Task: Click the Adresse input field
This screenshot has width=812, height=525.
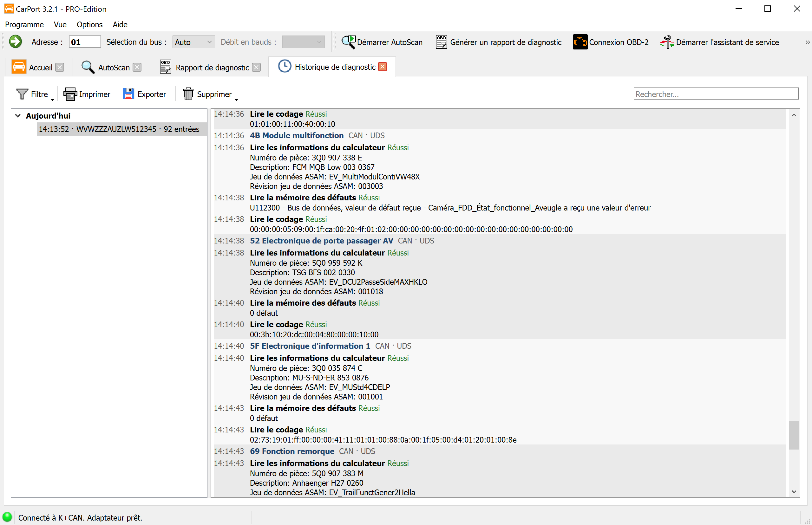Action: coord(85,42)
